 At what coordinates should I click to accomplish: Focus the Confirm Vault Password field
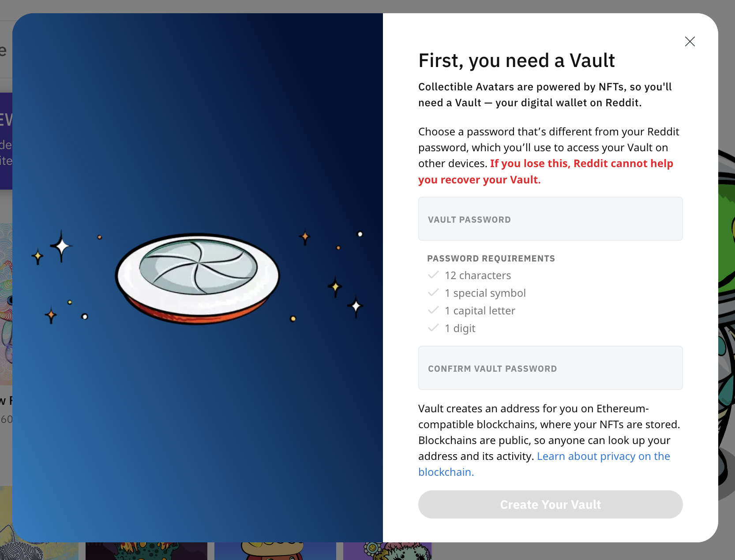pos(551,368)
